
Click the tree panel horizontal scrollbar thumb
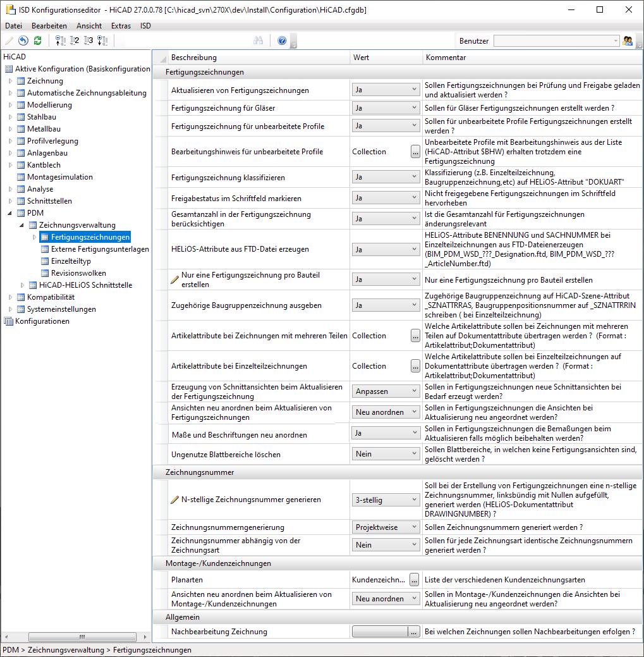[x=83, y=637]
